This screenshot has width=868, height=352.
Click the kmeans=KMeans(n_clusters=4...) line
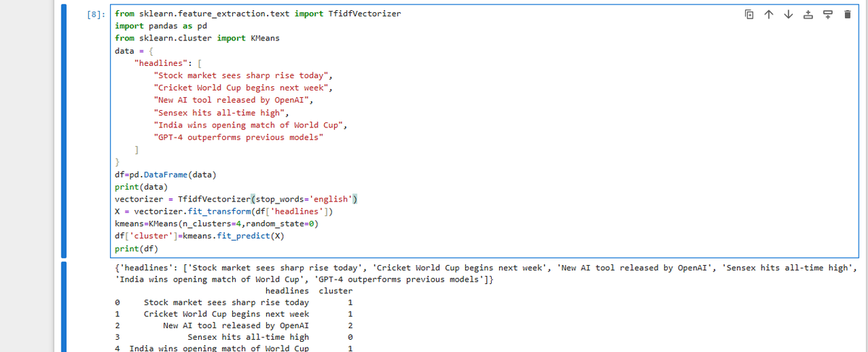coord(217,224)
